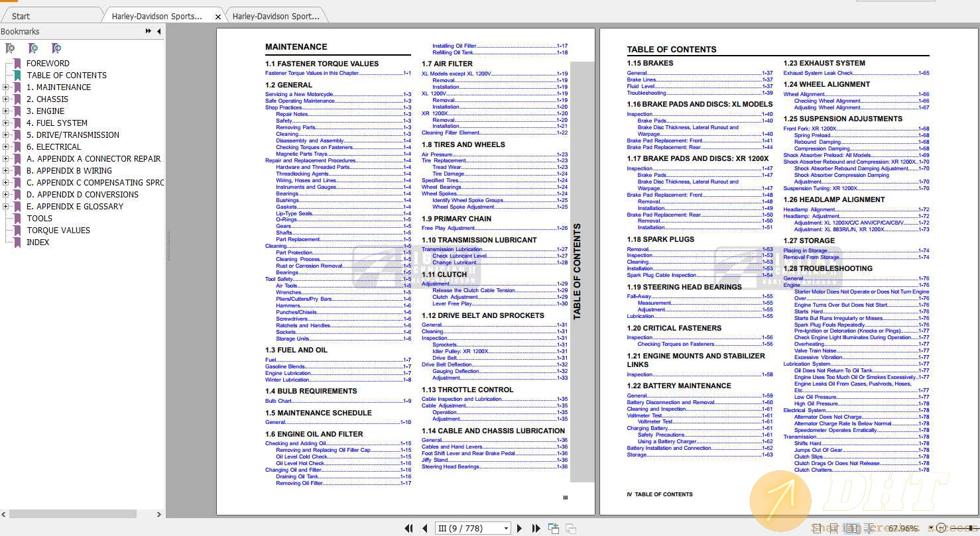Click the delete bookmark icon in Bookmarks panel
The width and height of the screenshot is (980, 536).
pyautogui.click(x=10, y=48)
